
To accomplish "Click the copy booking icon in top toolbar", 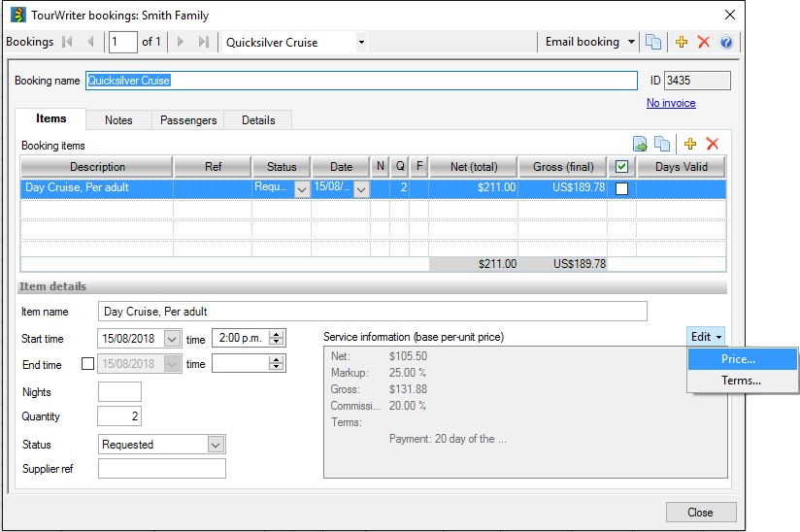I will pyautogui.click(x=654, y=42).
